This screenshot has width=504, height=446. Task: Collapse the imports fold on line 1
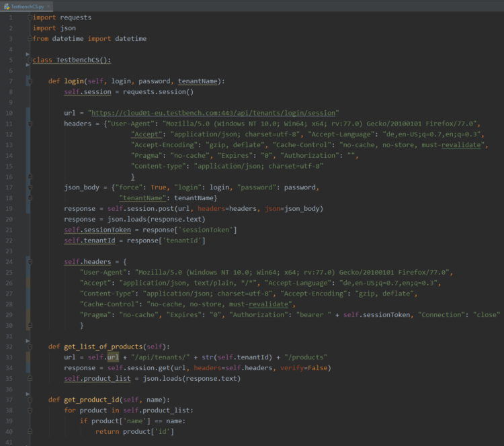tap(30, 17)
